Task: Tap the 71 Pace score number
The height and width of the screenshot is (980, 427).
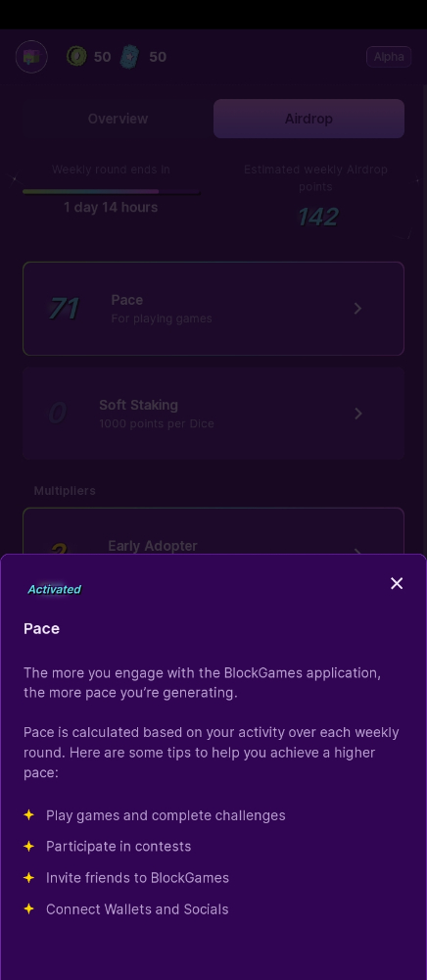Action: [64, 308]
